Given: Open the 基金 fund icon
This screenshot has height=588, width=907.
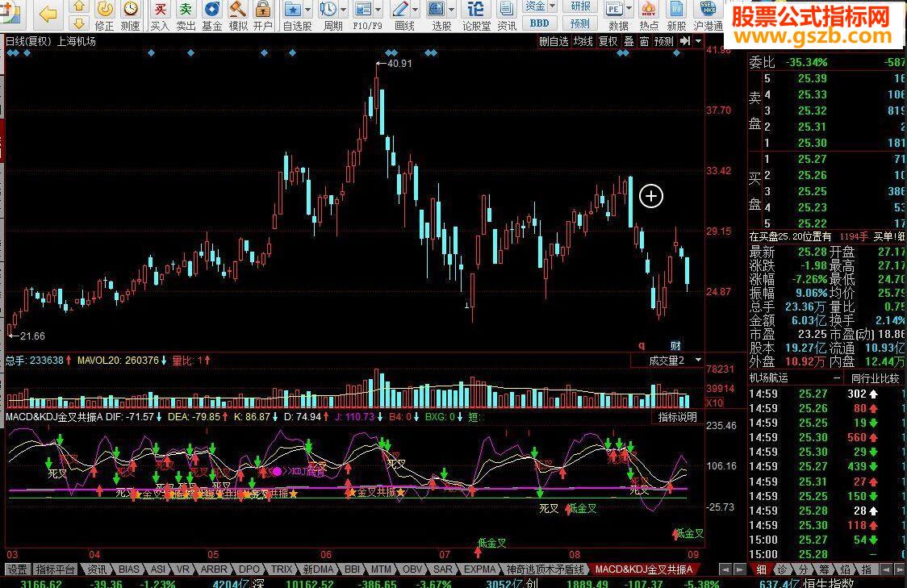Looking at the screenshot, I should 212,15.
